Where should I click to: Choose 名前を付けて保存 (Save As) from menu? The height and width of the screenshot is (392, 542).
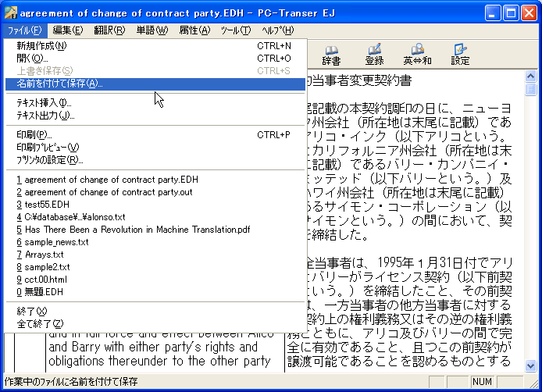coord(59,84)
